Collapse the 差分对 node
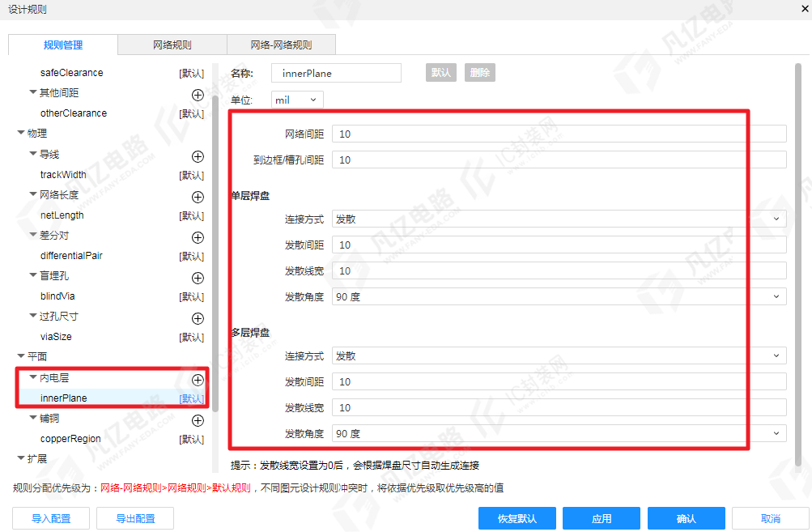This screenshot has width=812, height=532. click(x=33, y=235)
